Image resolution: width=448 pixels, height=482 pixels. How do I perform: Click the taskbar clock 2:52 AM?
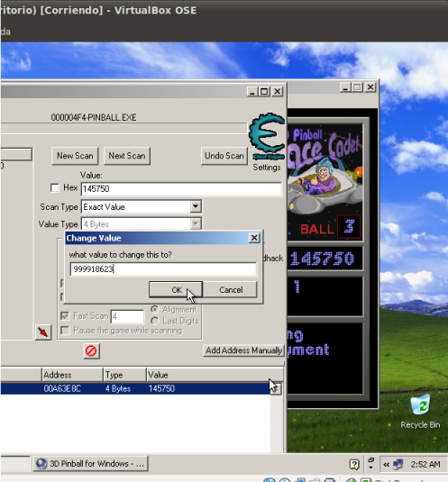425,464
